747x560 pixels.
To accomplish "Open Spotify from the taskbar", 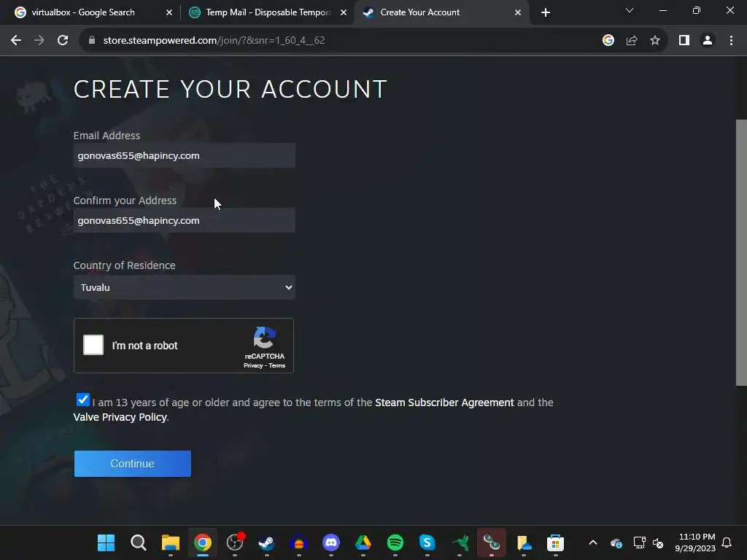I will pyautogui.click(x=395, y=542).
